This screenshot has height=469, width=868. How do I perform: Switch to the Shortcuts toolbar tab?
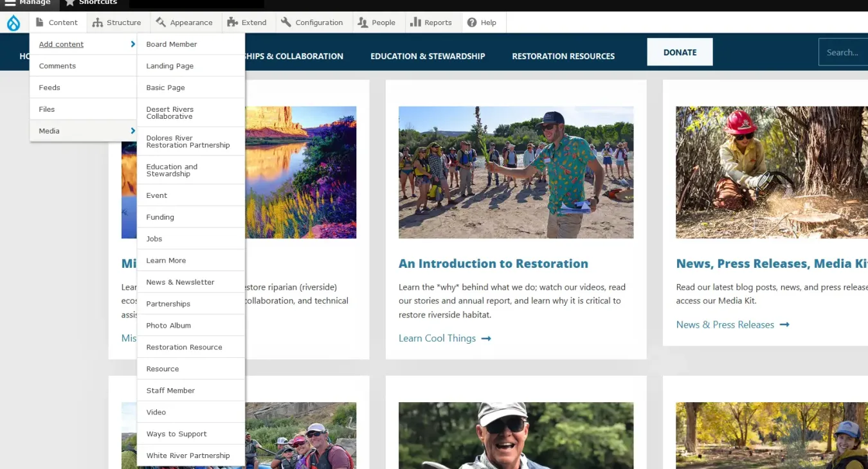(91, 3)
